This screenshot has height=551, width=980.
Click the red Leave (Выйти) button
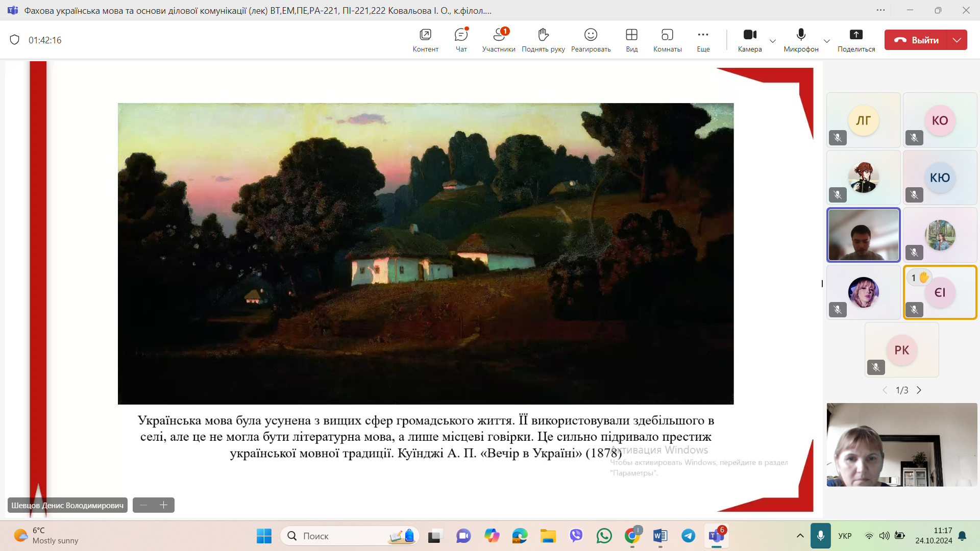[x=916, y=40]
